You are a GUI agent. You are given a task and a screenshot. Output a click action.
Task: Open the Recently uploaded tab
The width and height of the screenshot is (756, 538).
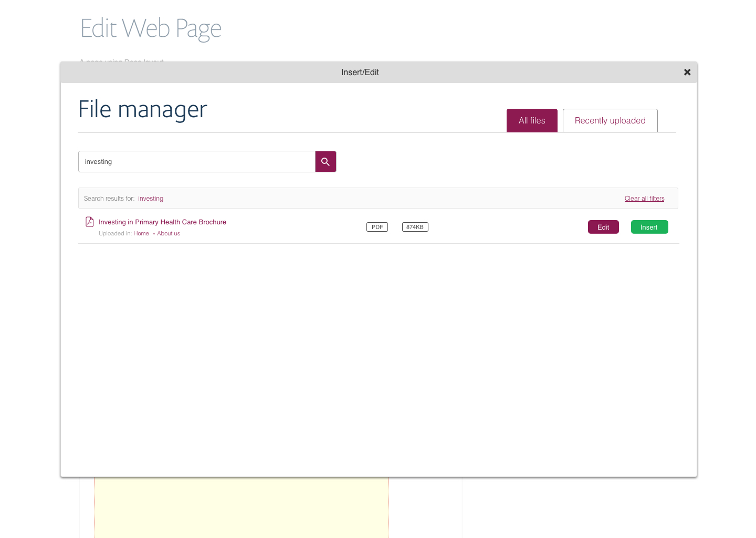610,121
